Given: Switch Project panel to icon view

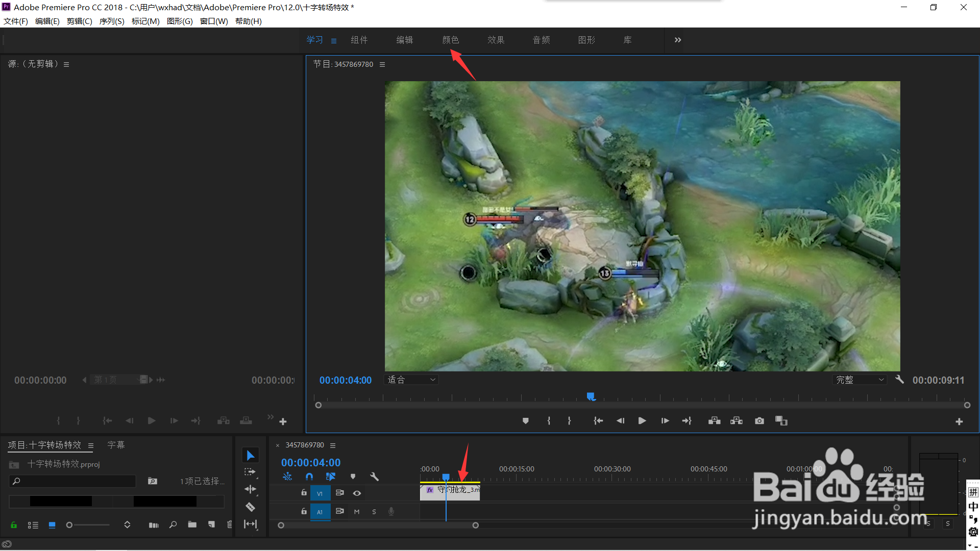Looking at the screenshot, I should [x=52, y=524].
